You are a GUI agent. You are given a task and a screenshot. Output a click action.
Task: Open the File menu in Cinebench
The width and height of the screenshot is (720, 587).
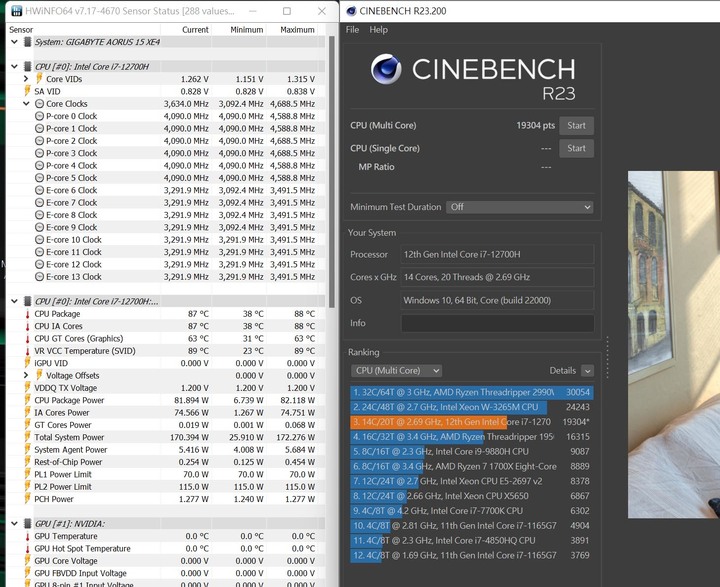tap(352, 30)
